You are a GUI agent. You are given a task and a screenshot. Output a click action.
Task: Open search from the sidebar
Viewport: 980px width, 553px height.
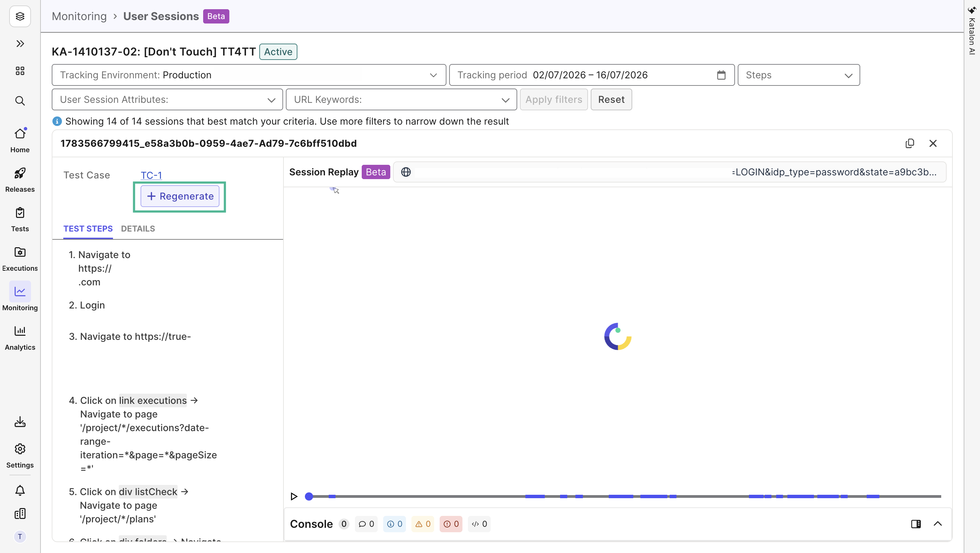click(x=20, y=100)
